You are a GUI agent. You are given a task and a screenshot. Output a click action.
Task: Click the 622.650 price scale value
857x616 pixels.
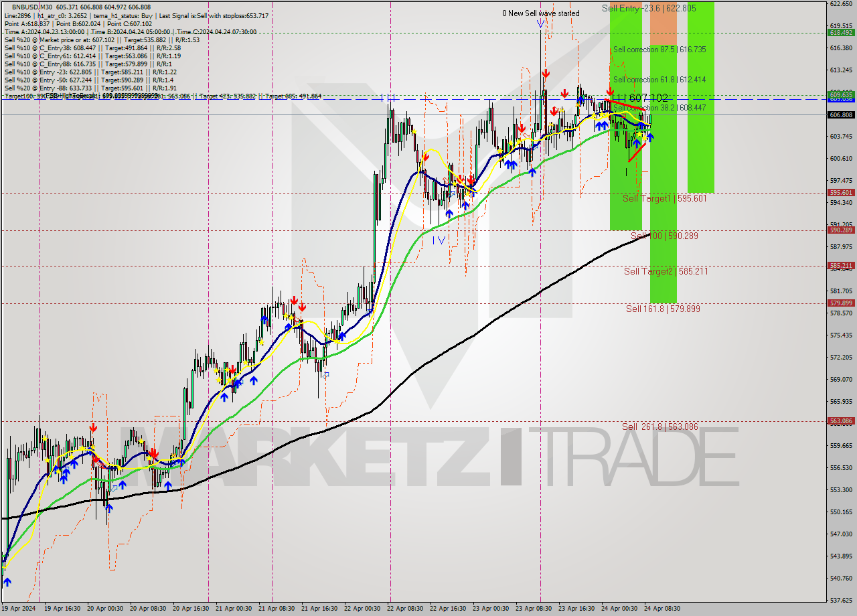click(x=841, y=4)
